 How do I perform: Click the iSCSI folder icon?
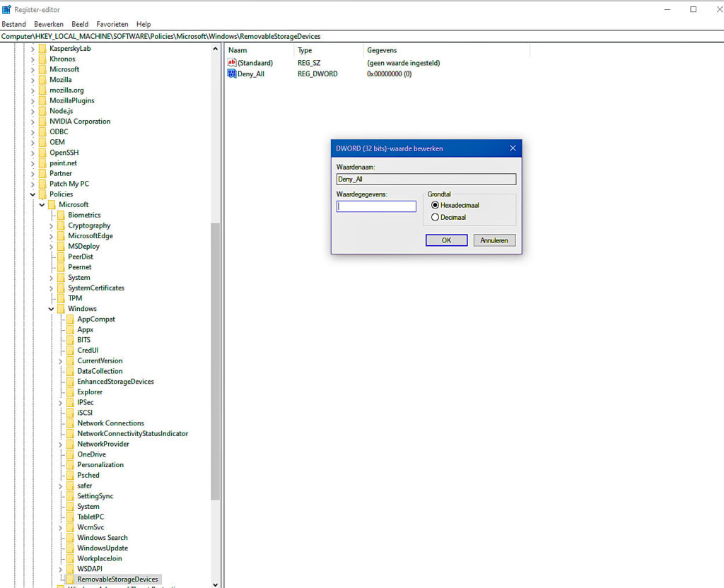(70, 413)
